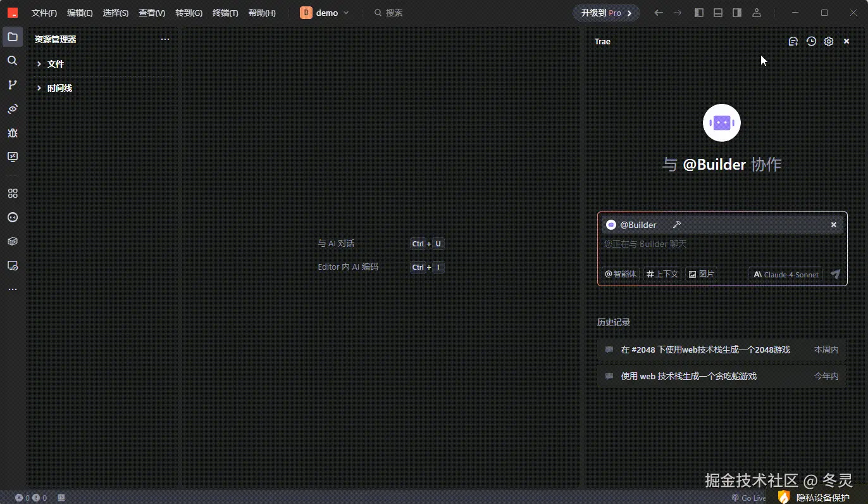Click the @Builder agent tag
The width and height of the screenshot is (868, 504).
click(632, 225)
